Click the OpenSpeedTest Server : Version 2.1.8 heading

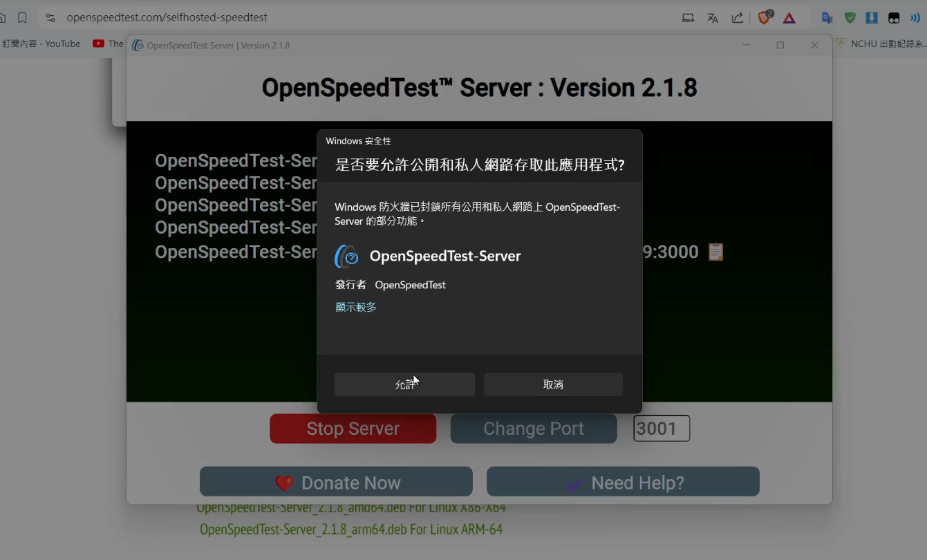point(479,88)
